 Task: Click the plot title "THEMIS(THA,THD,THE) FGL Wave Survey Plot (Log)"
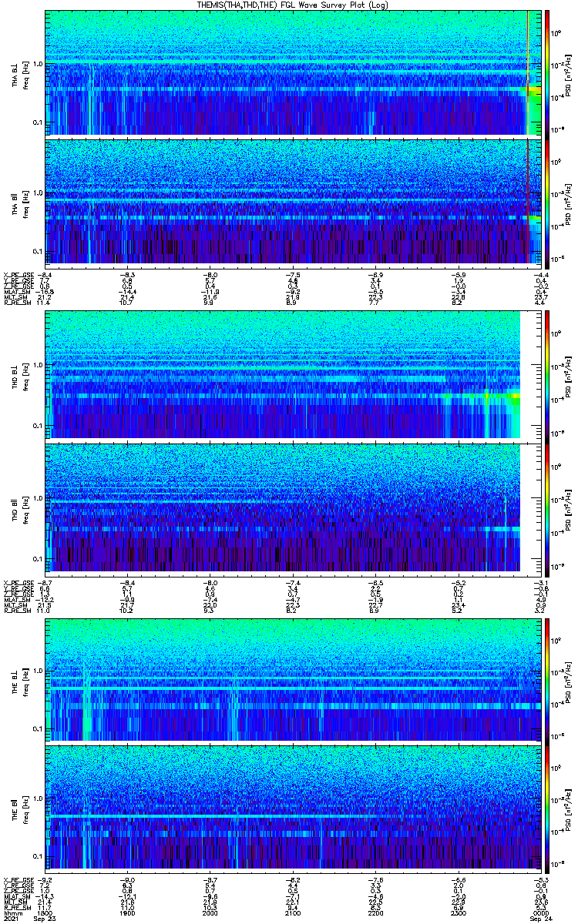(292, 5)
